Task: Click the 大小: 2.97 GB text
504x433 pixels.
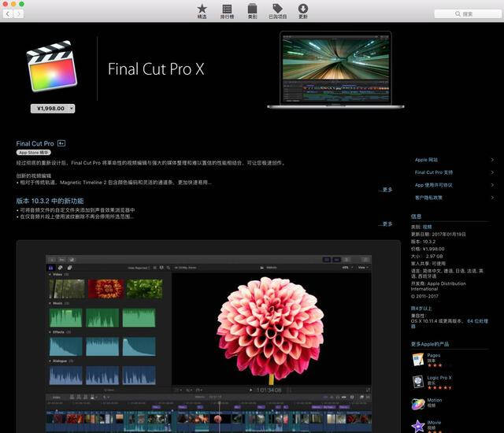Action: pos(427,256)
